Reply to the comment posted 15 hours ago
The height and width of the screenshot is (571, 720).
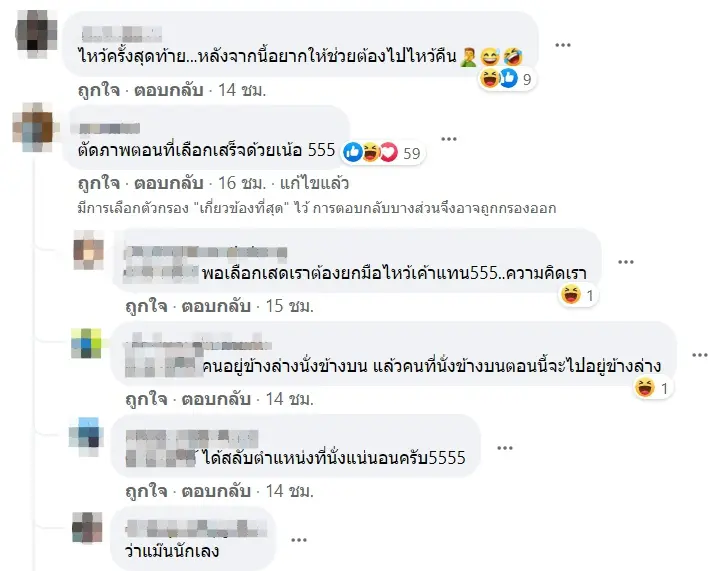click(x=216, y=306)
